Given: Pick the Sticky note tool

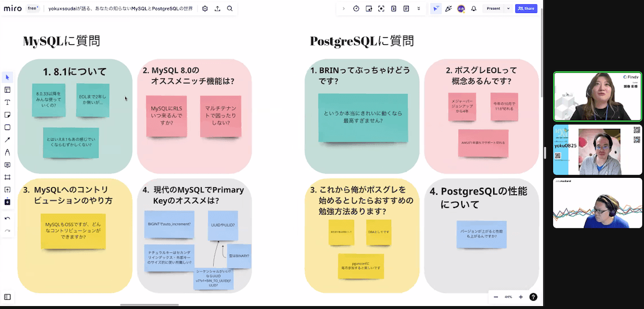Looking at the screenshot, I should [x=8, y=115].
